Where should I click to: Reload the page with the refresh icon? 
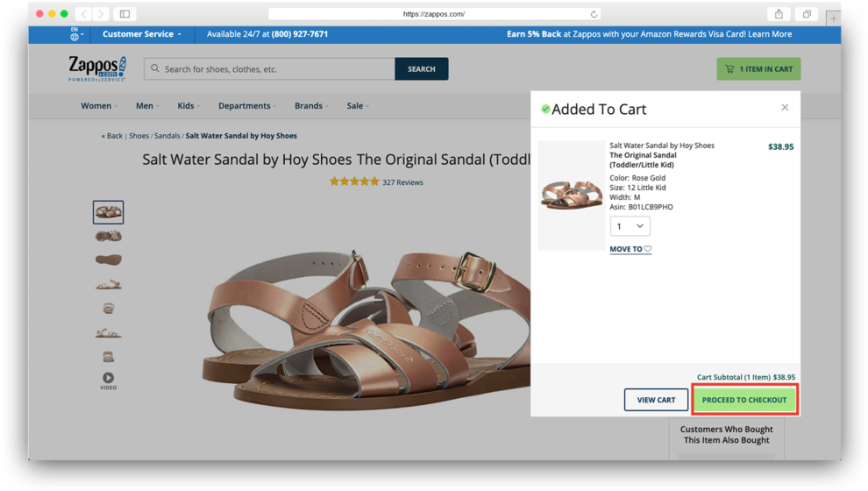pyautogui.click(x=594, y=14)
